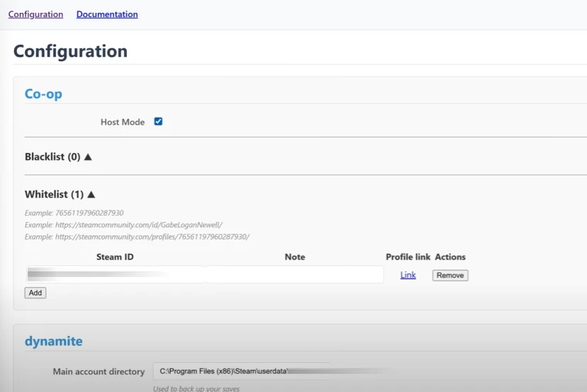Focus the whitelist Note input field
The image size is (587, 392).
coord(294,274)
